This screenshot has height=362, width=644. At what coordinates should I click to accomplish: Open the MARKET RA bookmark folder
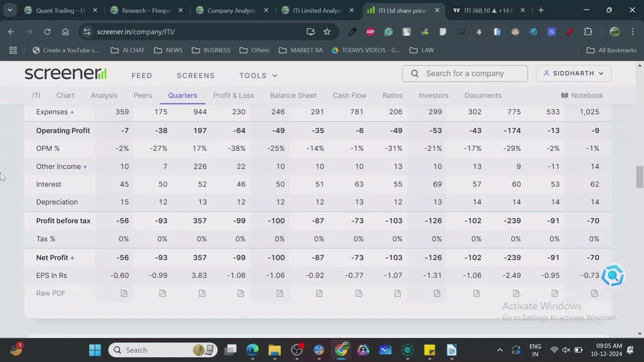300,50
